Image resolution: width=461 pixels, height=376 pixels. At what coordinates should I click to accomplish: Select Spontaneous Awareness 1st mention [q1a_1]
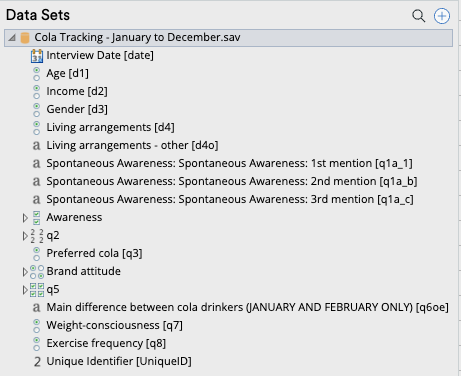(229, 163)
